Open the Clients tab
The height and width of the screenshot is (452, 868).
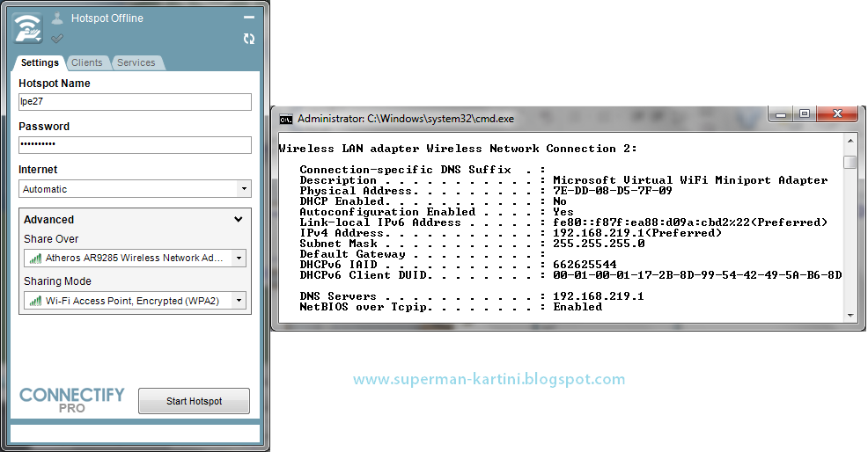point(87,62)
